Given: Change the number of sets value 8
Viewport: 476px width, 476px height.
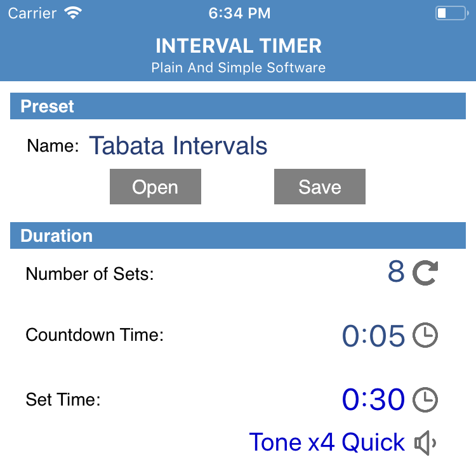Looking at the screenshot, I should click(396, 272).
